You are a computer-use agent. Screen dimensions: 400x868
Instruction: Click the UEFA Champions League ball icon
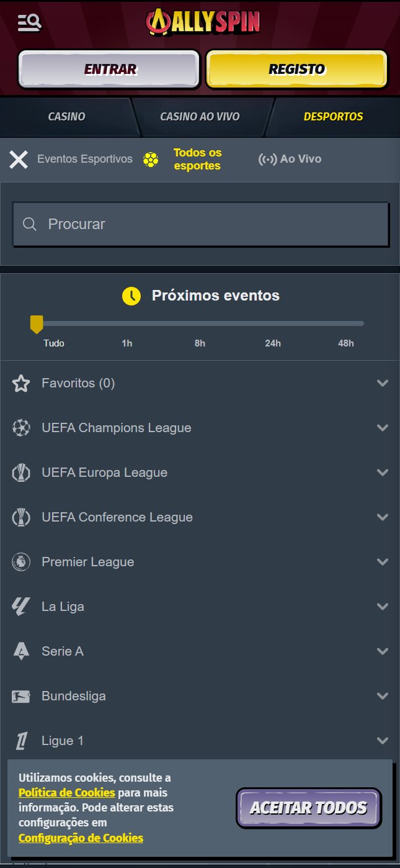(x=21, y=428)
